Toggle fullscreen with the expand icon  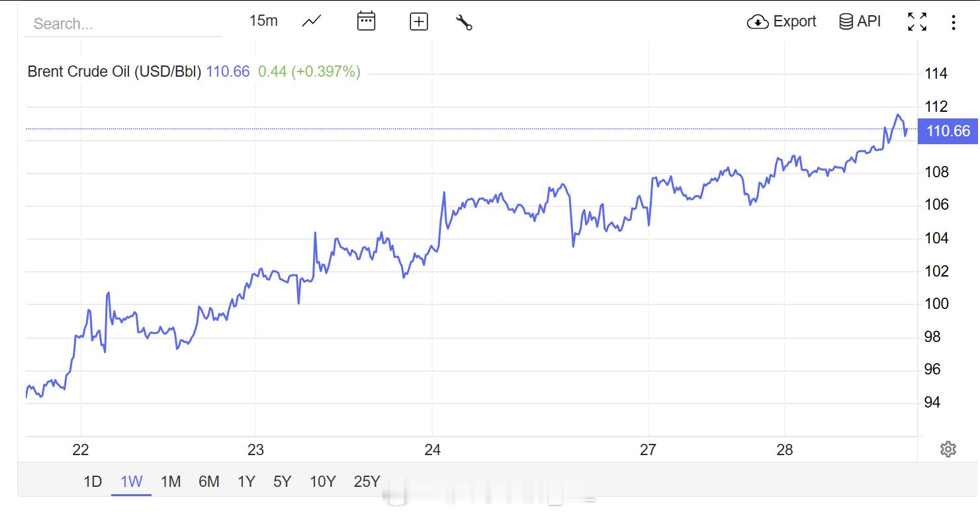click(917, 22)
